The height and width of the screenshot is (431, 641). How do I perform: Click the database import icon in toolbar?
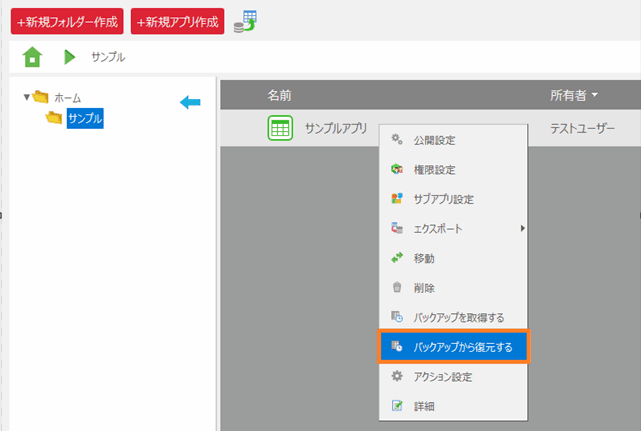coord(245,22)
